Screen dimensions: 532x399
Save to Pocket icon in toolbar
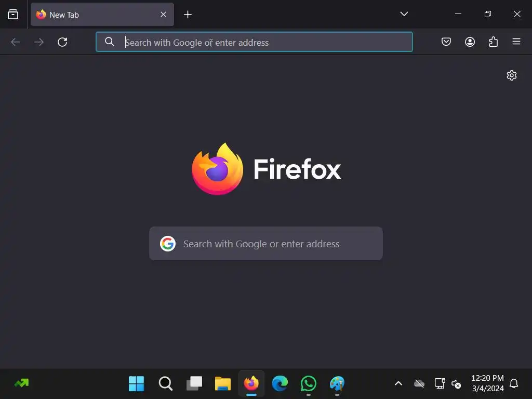pos(446,42)
